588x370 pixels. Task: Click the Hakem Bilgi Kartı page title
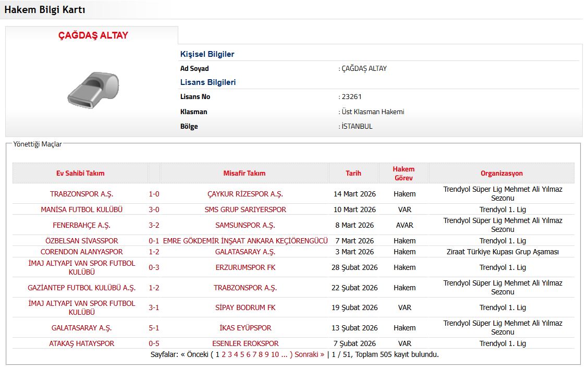pos(45,10)
